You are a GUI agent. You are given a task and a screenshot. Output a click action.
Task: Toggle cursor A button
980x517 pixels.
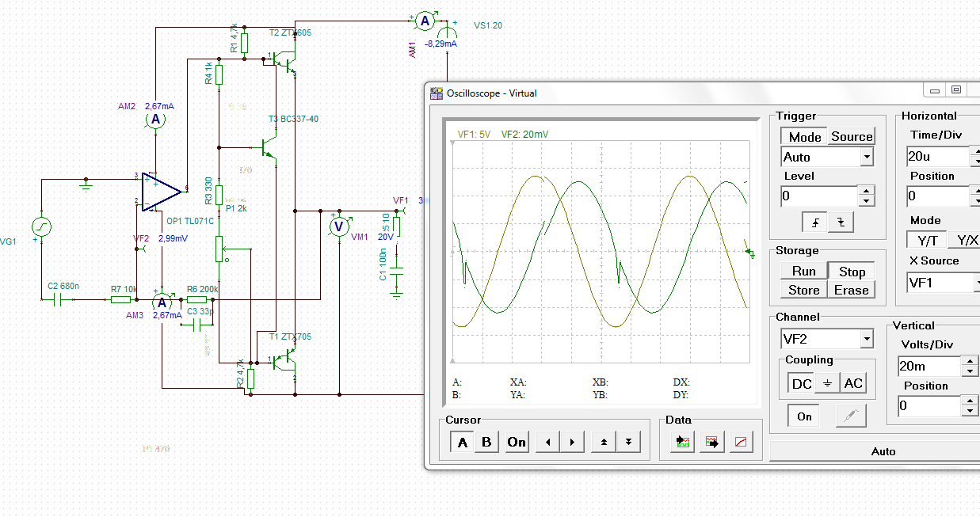463,442
